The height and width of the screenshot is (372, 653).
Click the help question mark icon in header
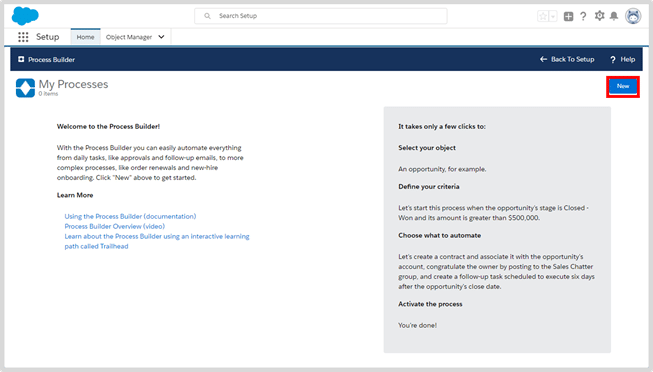tap(583, 16)
